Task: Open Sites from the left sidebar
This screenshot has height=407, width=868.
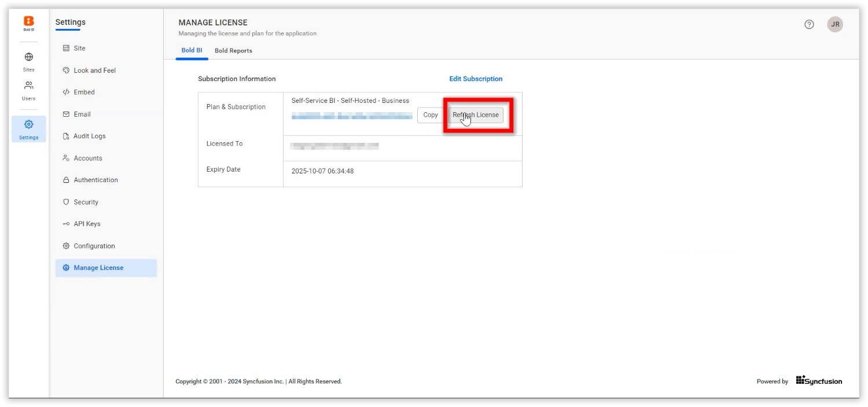Action: click(x=28, y=61)
